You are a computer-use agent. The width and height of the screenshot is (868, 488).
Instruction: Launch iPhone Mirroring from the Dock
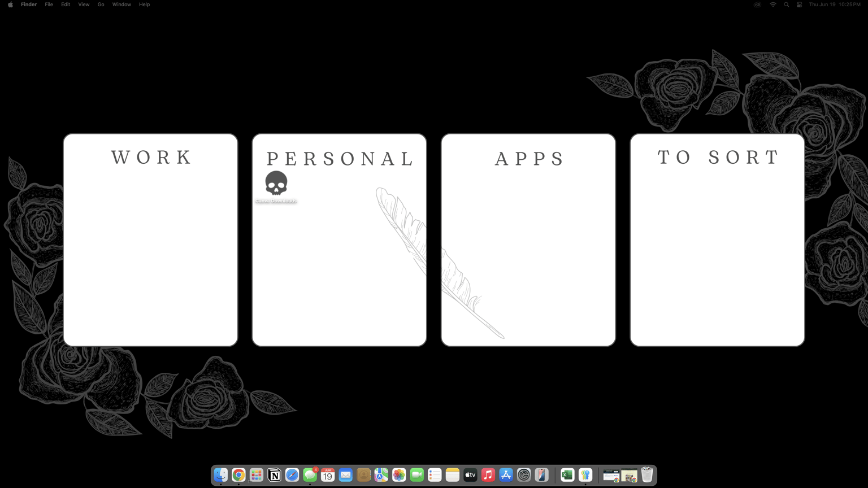point(542,475)
